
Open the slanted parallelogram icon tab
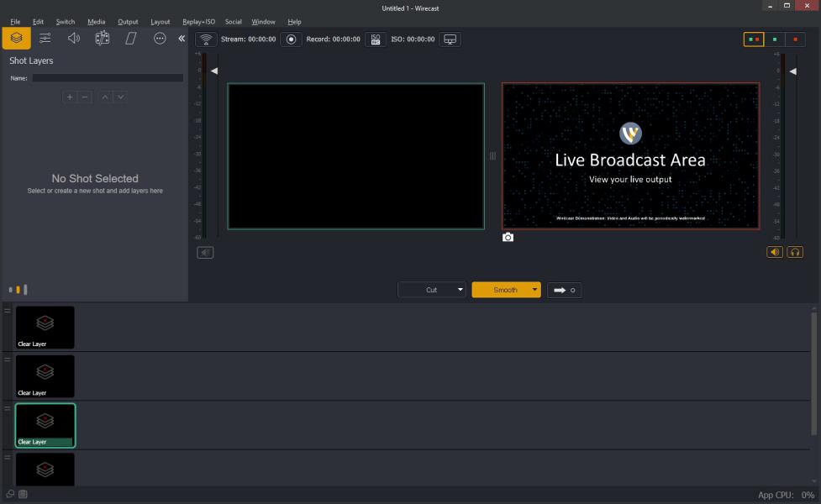[x=131, y=38]
